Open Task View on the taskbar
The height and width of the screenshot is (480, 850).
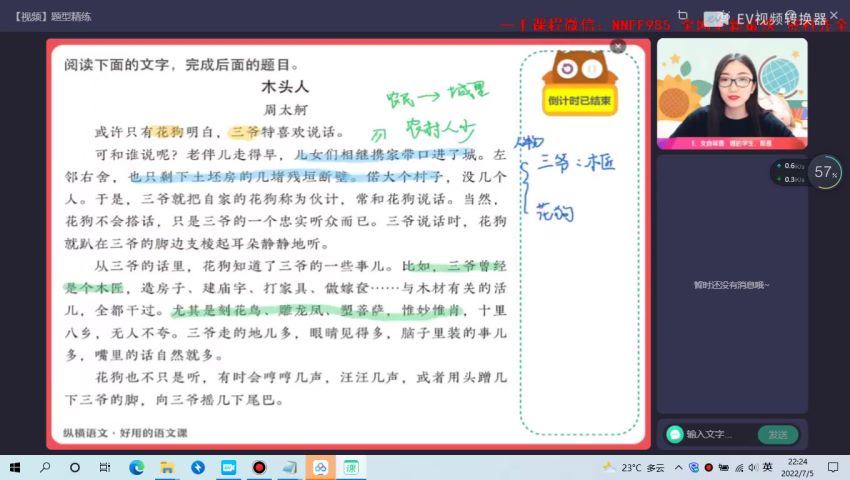click(105, 468)
